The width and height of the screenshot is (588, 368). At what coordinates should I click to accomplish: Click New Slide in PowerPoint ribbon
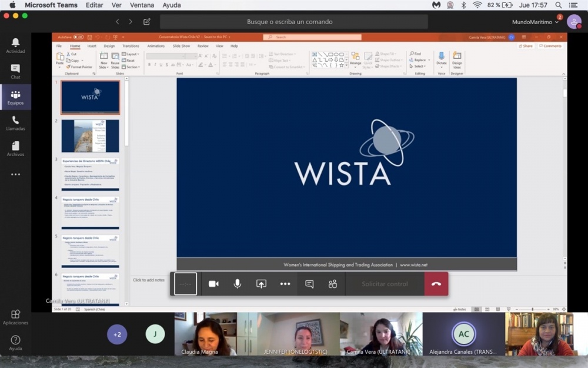103,61
